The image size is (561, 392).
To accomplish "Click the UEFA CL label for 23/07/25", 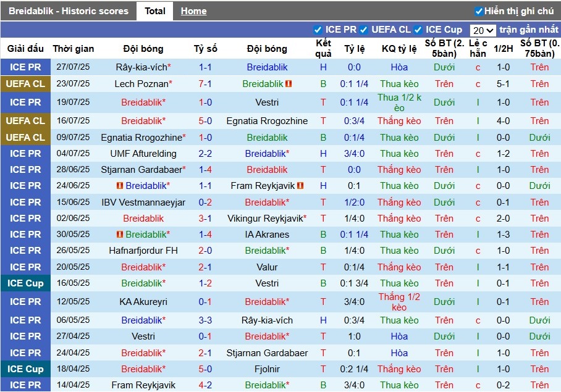I will tap(25, 84).
